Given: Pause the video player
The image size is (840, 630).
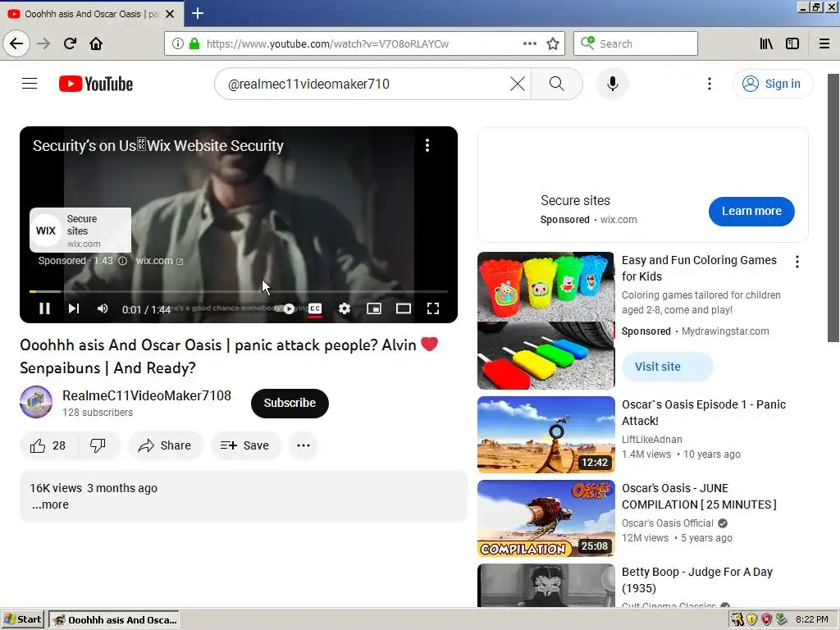Looking at the screenshot, I should 44,308.
